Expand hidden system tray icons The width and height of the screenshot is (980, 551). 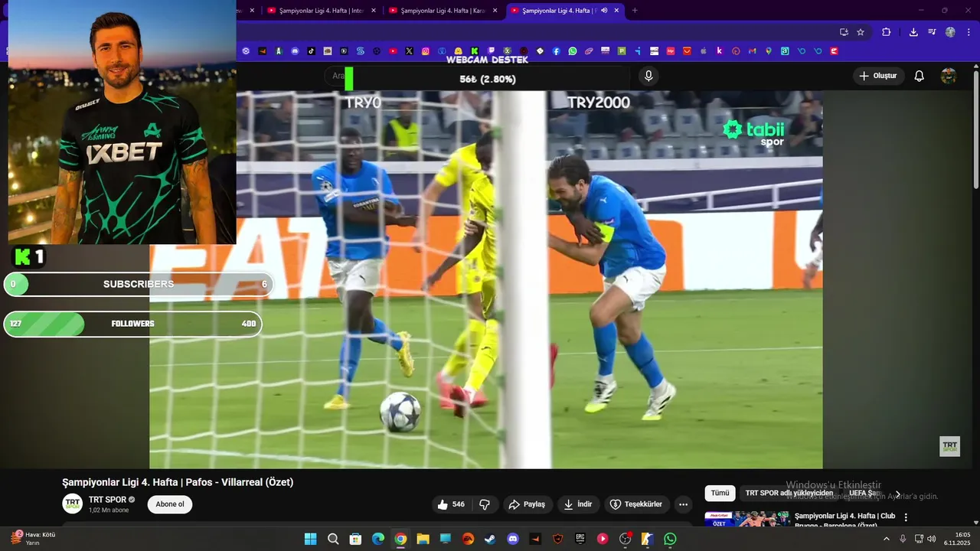click(x=887, y=539)
